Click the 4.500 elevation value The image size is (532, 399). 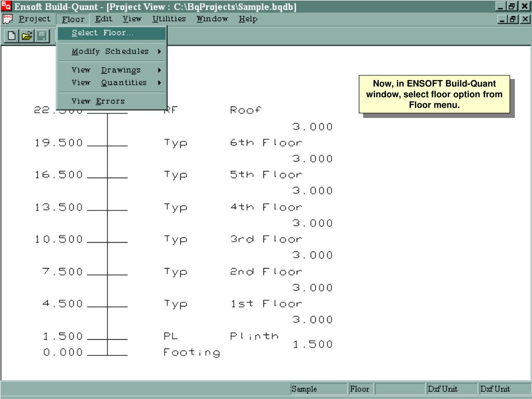[x=62, y=303]
